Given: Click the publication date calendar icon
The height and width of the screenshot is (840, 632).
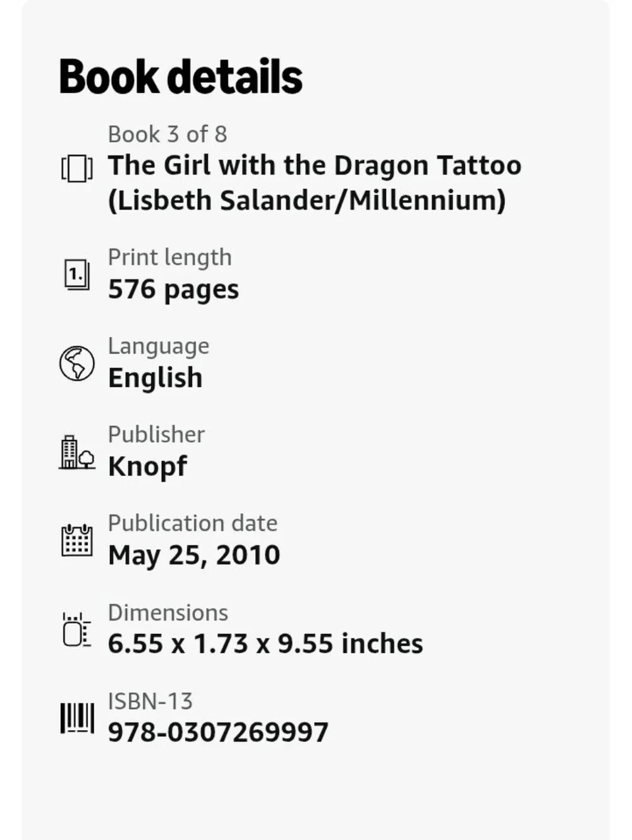Looking at the screenshot, I should coord(77,540).
